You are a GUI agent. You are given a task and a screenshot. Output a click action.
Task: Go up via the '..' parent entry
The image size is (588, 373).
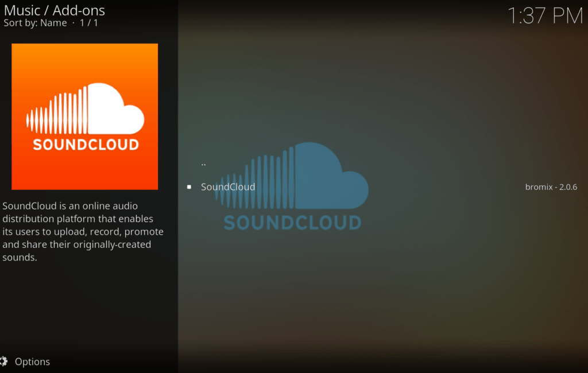click(204, 164)
